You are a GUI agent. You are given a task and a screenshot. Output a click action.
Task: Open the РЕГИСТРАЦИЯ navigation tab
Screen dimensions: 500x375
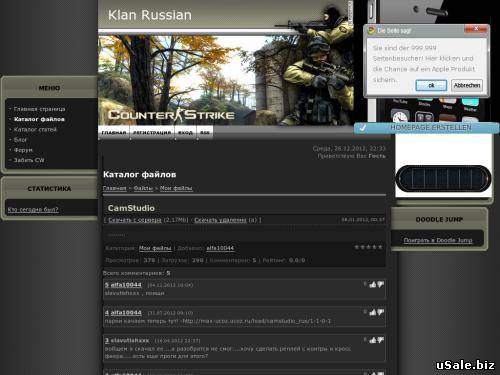point(152,132)
